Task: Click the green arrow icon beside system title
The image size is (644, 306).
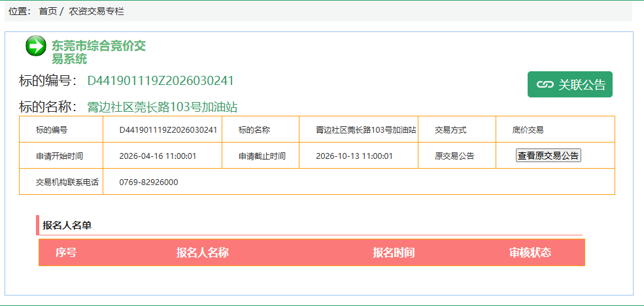Action: [x=35, y=46]
